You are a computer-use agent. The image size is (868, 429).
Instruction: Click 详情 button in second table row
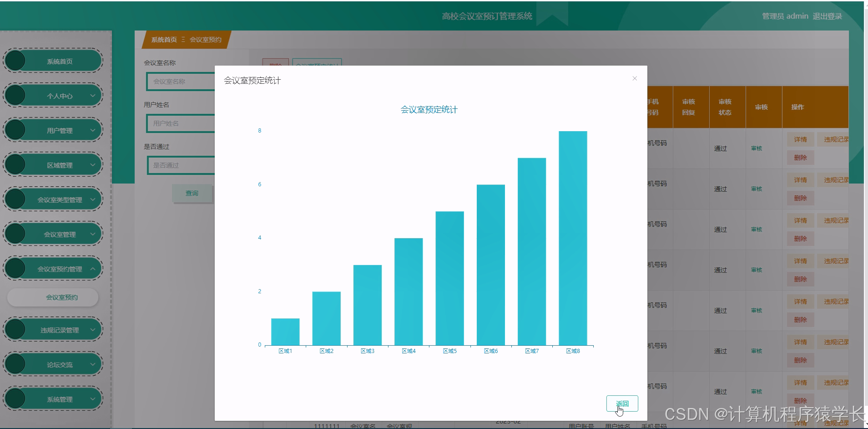(x=800, y=180)
